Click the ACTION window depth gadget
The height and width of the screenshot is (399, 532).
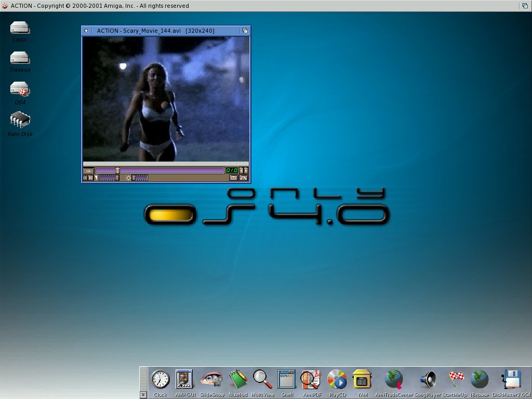coord(245,31)
